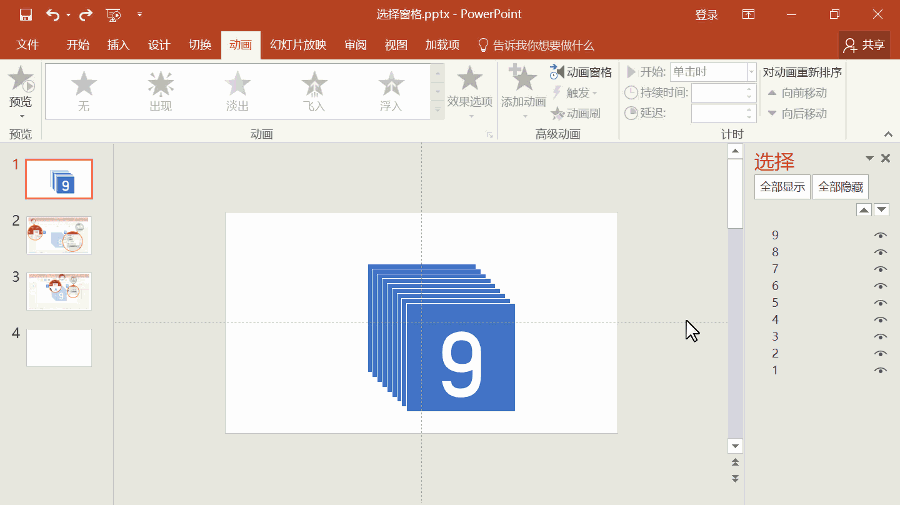This screenshot has height=505, width=900.
Task: Choose the 淡出 (Fade) animation star
Action: 237,88
